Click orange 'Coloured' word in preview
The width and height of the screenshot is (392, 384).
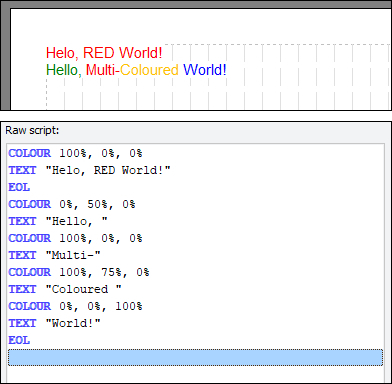click(149, 70)
